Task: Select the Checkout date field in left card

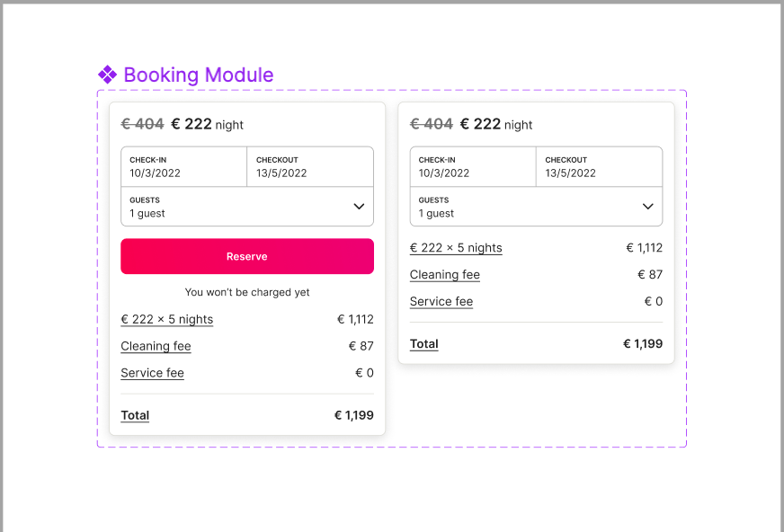Action: click(310, 167)
